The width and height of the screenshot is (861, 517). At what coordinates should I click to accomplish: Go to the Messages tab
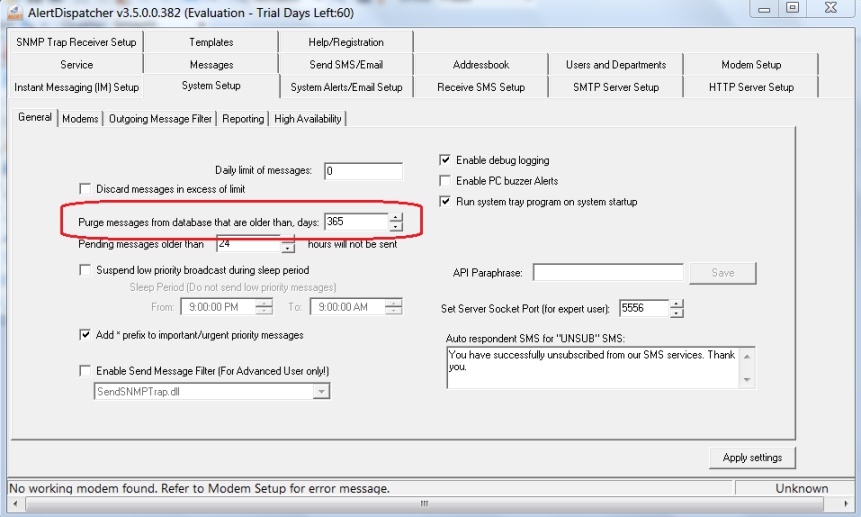[x=211, y=65]
